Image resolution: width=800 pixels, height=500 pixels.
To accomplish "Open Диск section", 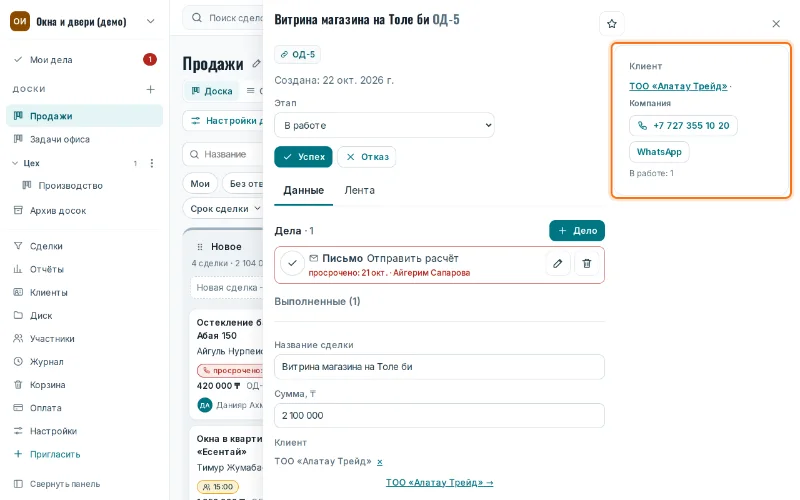I will pos(85,315).
